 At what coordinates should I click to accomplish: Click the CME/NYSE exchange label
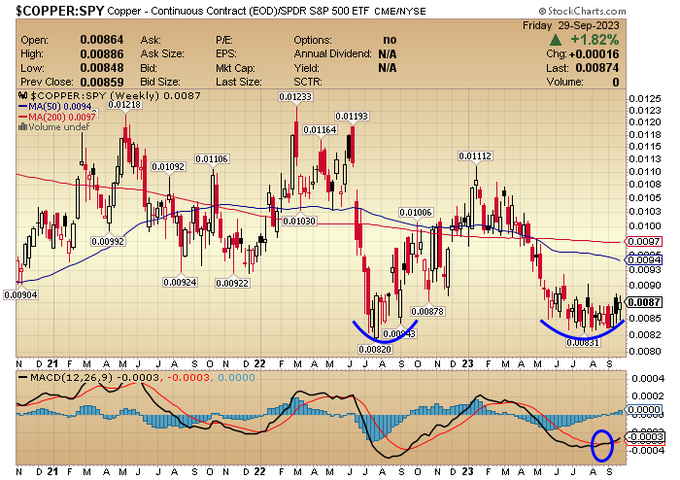coord(400,12)
